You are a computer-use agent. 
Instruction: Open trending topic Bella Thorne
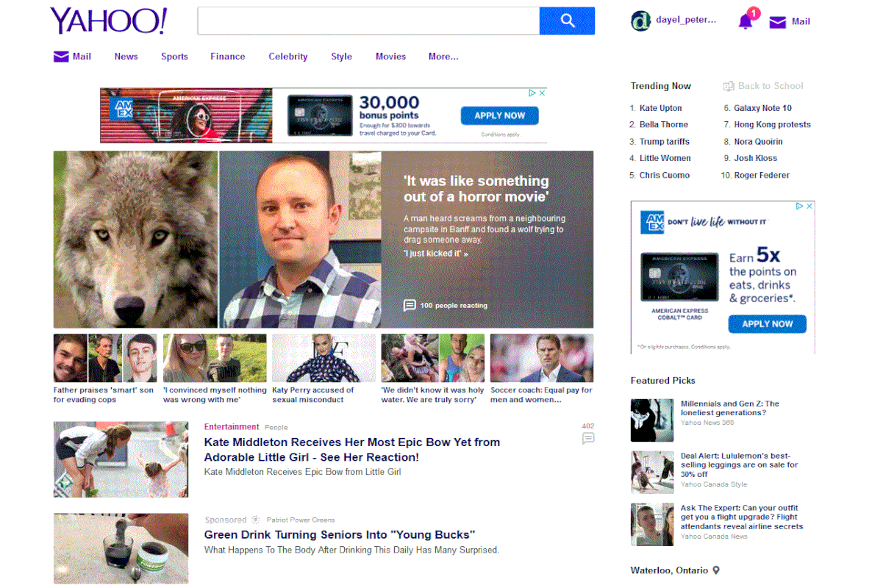click(x=664, y=124)
